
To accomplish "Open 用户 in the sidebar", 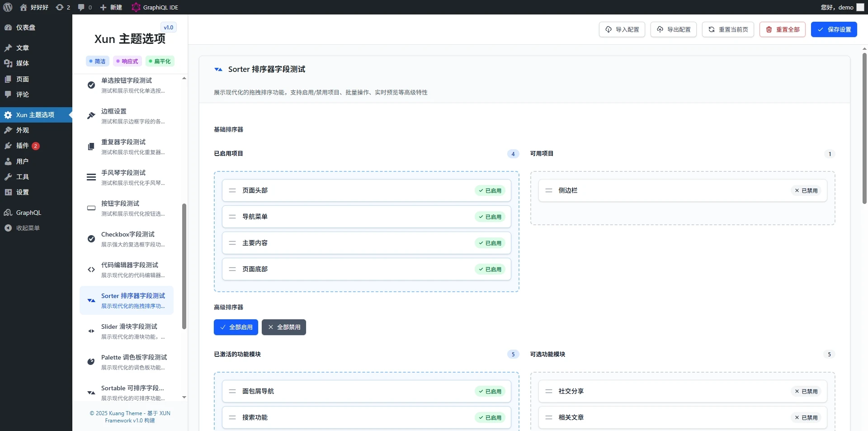I will coord(36,161).
